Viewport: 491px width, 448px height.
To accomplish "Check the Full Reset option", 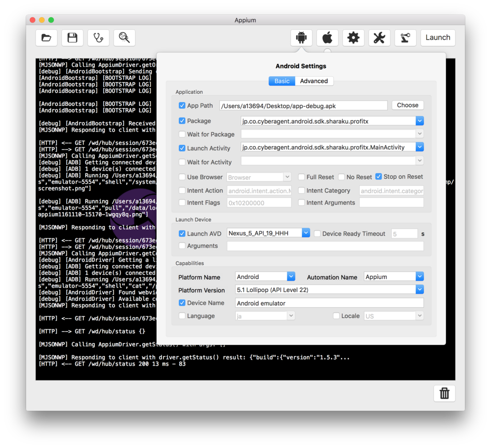I will (301, 177).
